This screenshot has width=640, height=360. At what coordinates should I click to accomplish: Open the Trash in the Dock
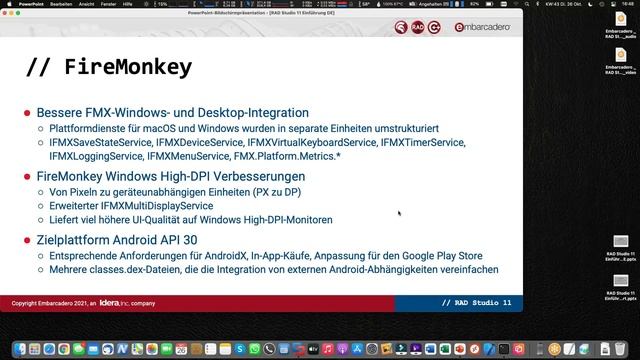620,349
